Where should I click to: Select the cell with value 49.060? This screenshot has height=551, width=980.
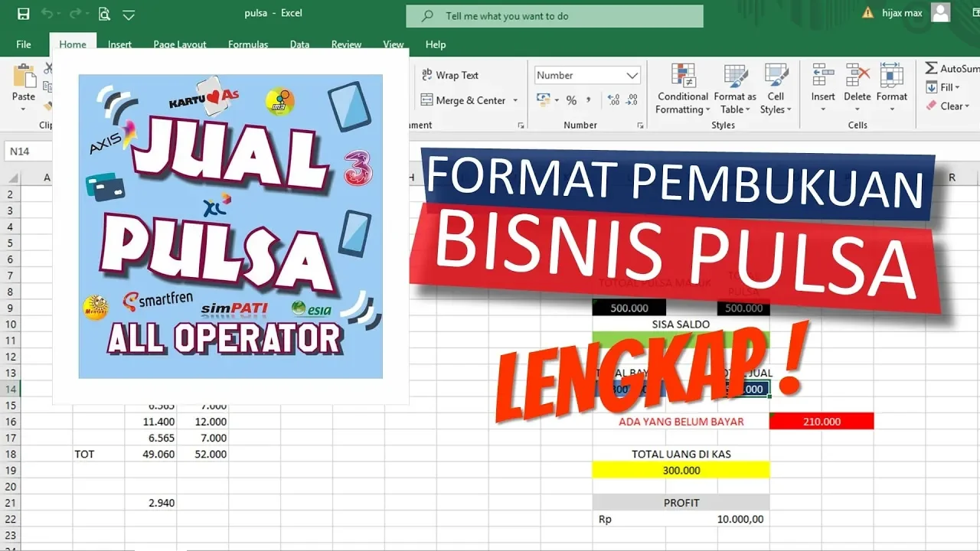pyautogui.click(x=151, y=454)
